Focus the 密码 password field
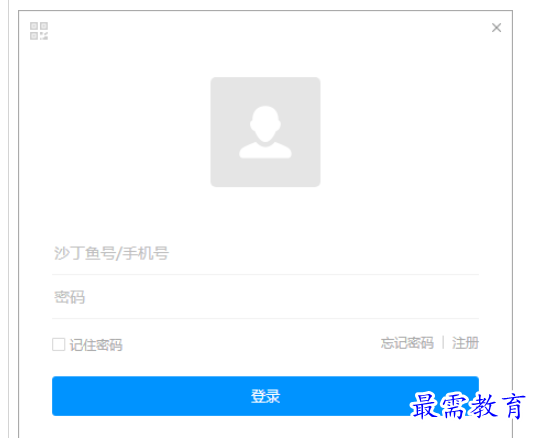 pos(265,297)
